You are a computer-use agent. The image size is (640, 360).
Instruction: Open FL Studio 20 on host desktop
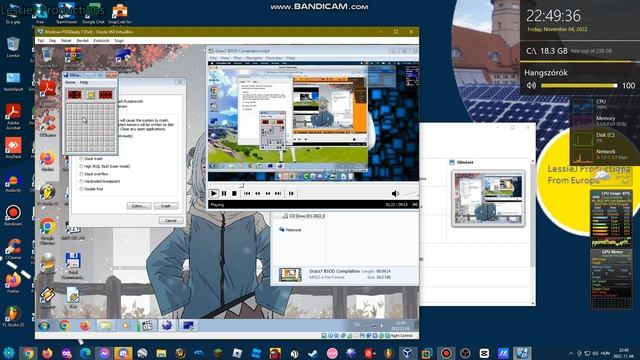pos(13,316)
